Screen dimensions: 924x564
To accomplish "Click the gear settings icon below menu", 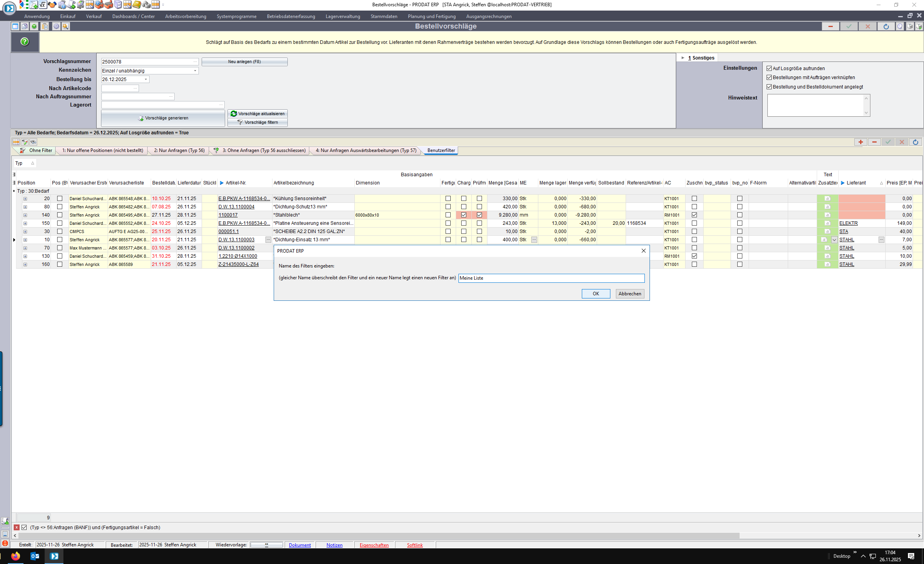I will 56,26.
